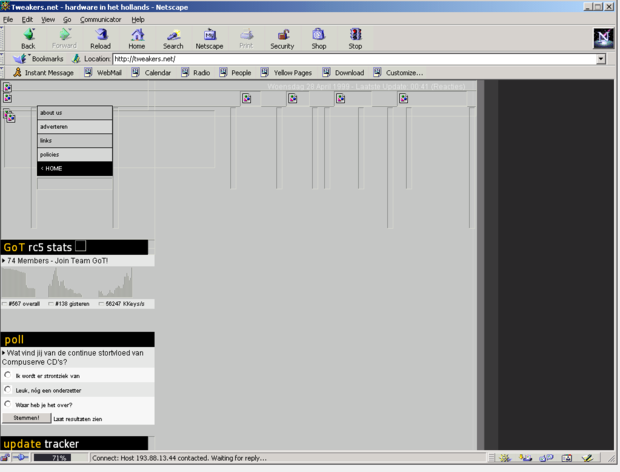This screenshot has height=472, width=620.
Task: Click the '#567 overall' stats label
Action: click(x=24, y=304)
